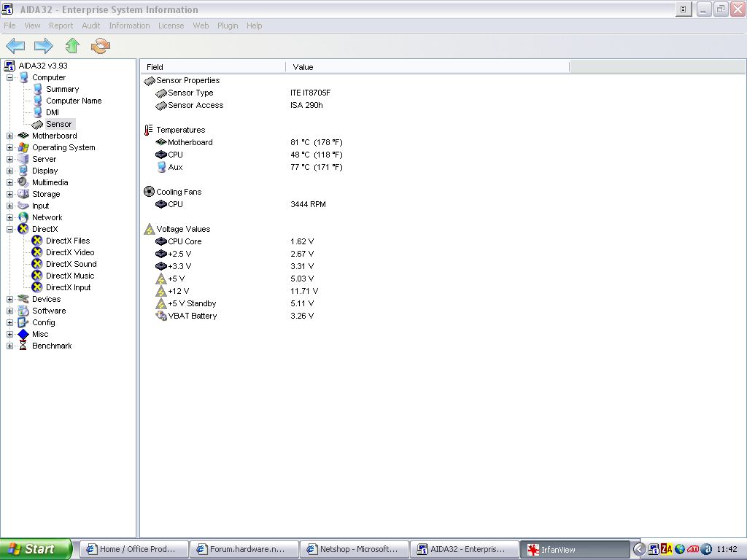The width and height of the screenshot is (747, 560).
Task: Click the Benchmark hourglass icon
Action: [x=23, y=346]
